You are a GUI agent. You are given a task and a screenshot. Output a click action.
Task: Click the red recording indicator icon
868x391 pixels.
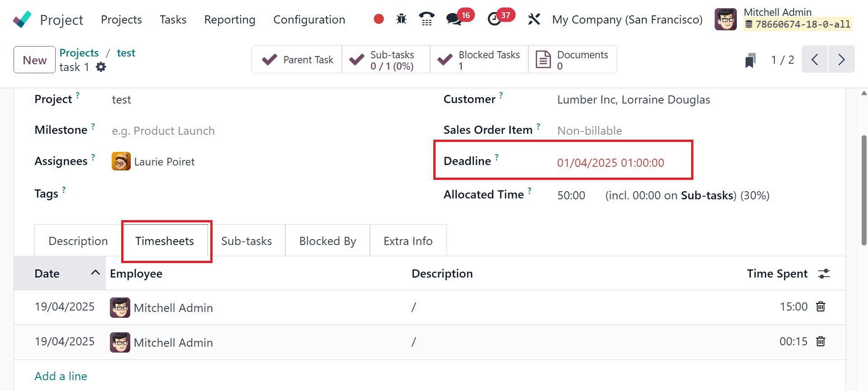click(x=379, y=19)
